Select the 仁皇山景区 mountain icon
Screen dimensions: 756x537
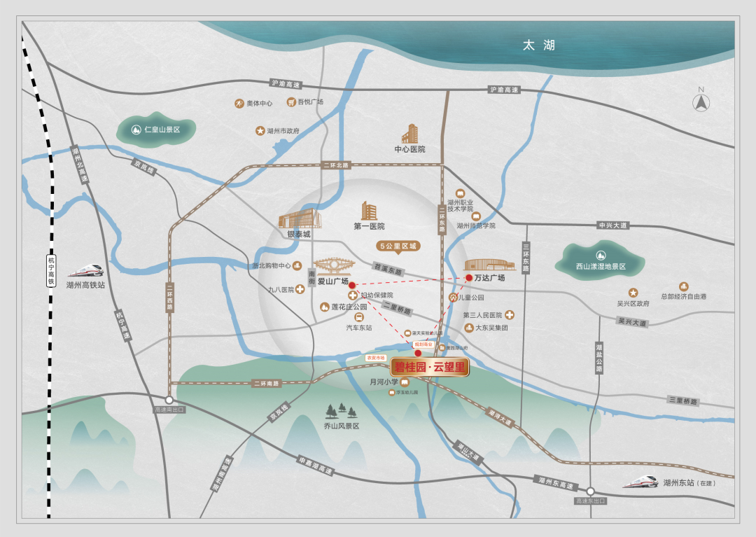[136, 130]
